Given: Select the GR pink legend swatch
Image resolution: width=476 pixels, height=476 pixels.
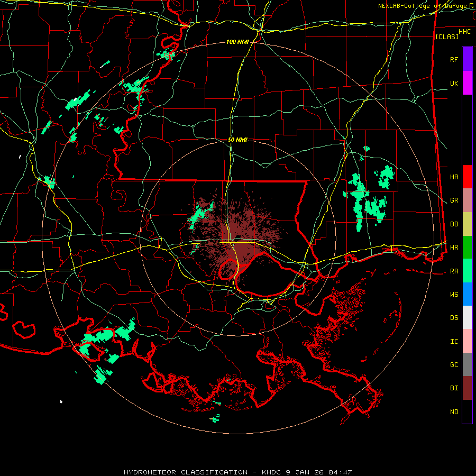Looking at the screenshot, I should (x=467, y=200).
